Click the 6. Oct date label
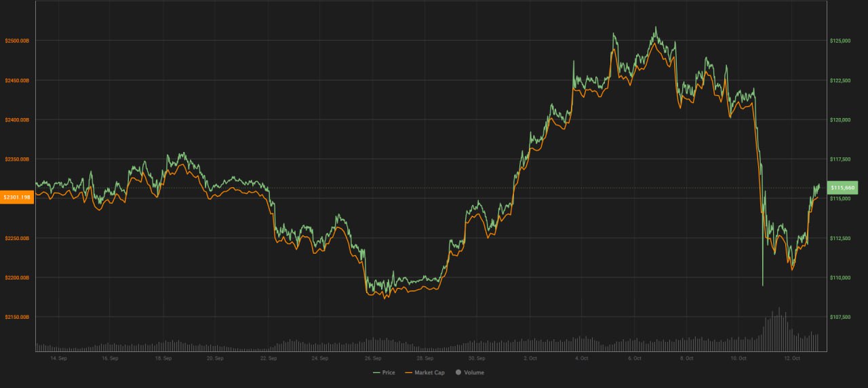This screenshot has height=388, width=868. [634, 358]
